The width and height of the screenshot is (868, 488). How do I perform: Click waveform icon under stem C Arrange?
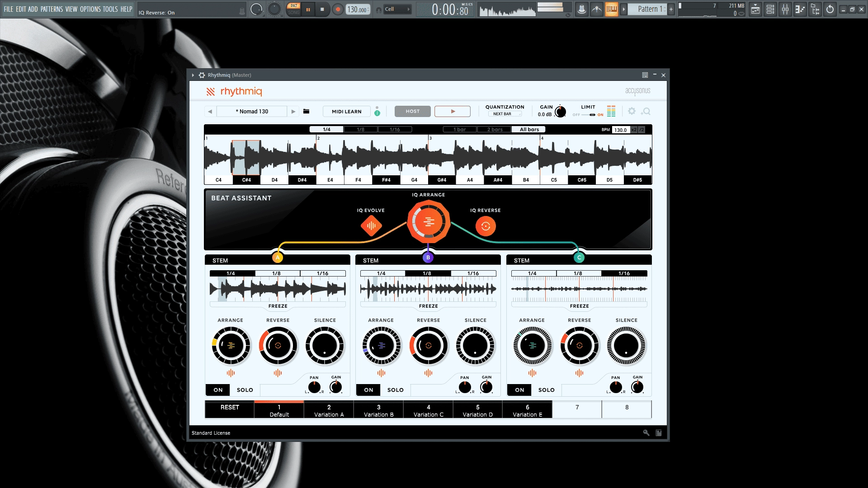click(532, 373)
